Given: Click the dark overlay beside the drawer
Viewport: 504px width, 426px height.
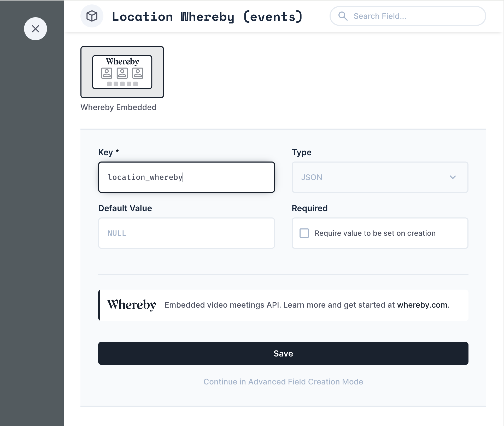Looking at the screenshot, I should point(32,235).
